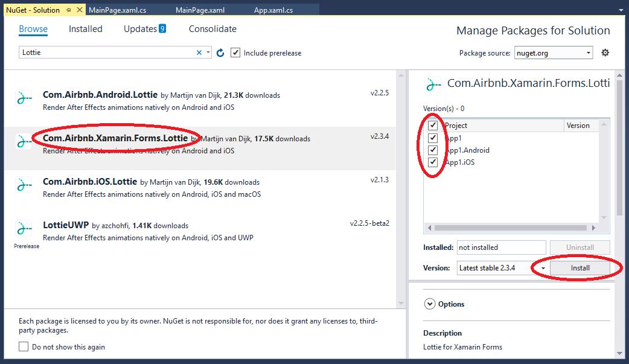Switch to Browse tab
Viewport: 629px width, 364px height.
pyautogui.click(x=33, y=29)
